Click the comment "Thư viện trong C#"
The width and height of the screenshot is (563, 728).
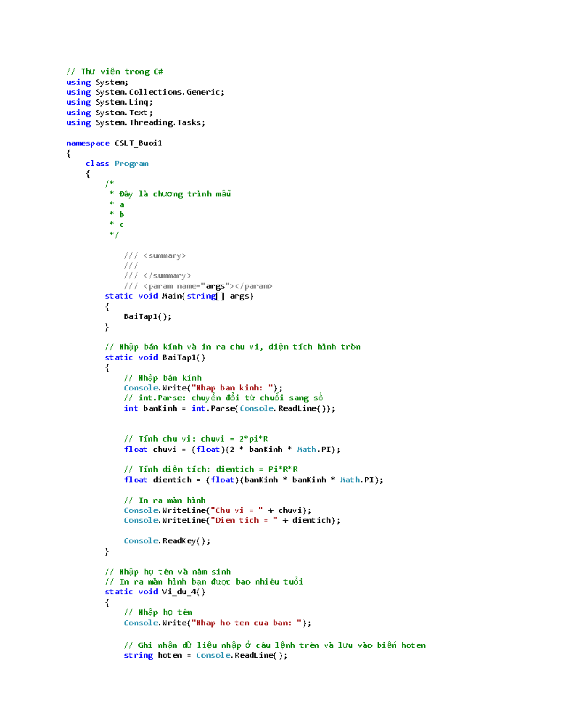[115, 71]
